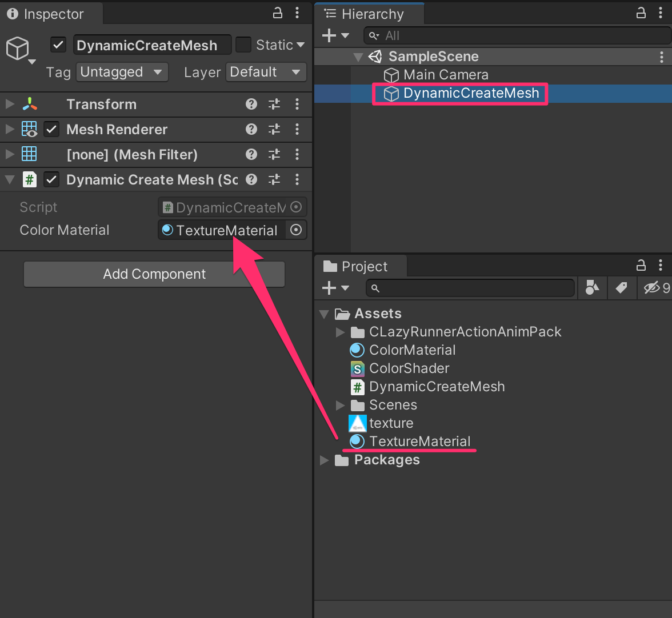Open object picker for Color Material
Image resolution: width=672 pixels, height=618 pixels.
[x=296, y=230]
